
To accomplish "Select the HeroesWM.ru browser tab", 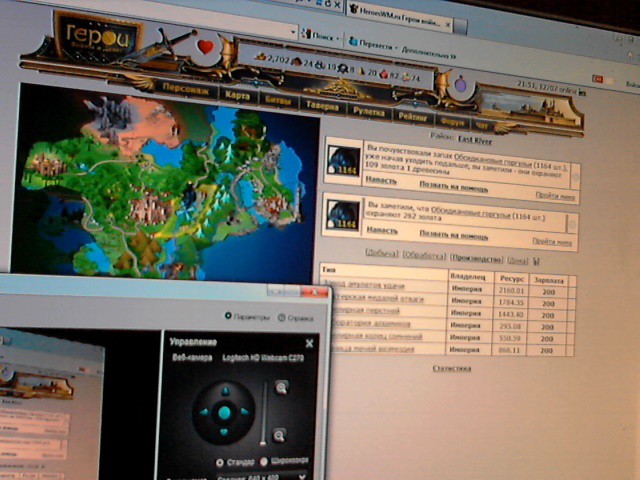I will point(399,16).
